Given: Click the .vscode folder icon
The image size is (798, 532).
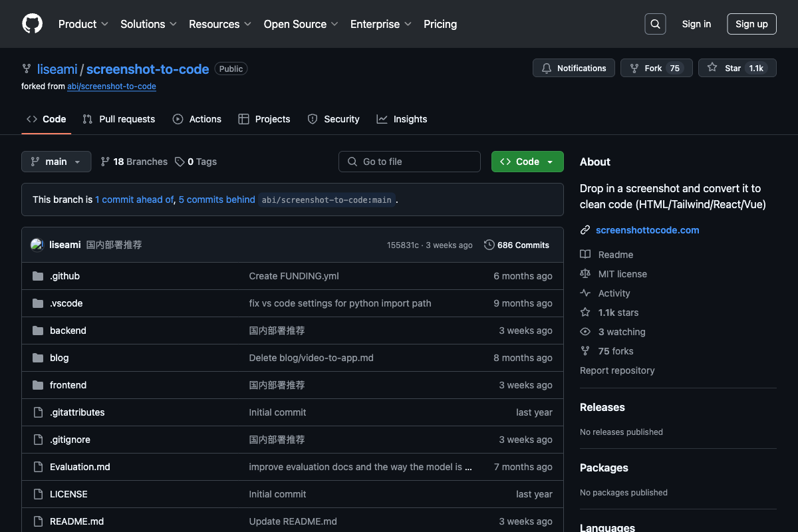Looking at the screenshot, I should click(38, 303).
